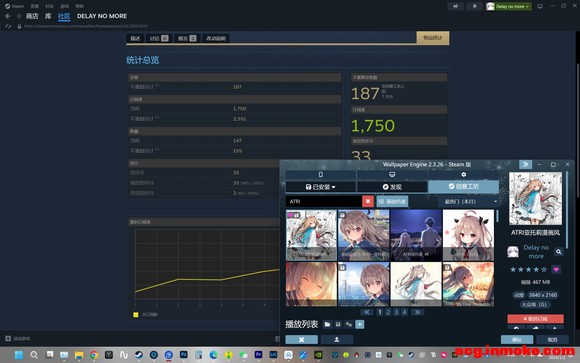The width and height of the screenshot is (580, 363).
Task: Select ATRI manga-style wallpaper thumbnail
Action: click(311, 235)
